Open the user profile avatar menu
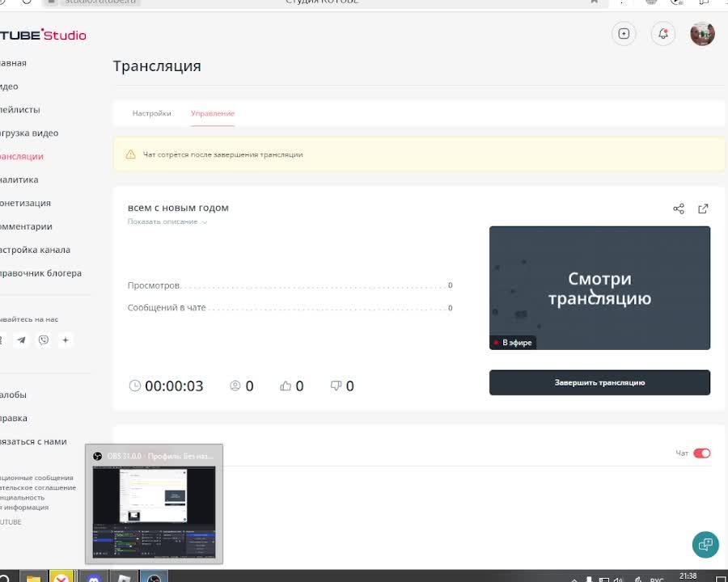 click(x=702, y=34)
